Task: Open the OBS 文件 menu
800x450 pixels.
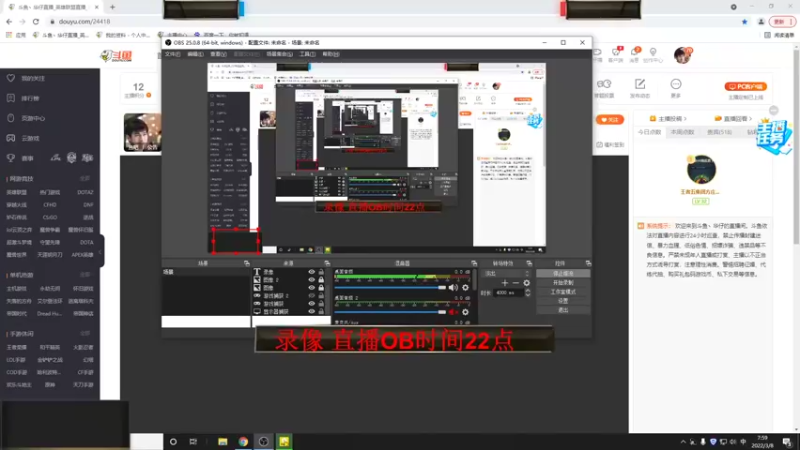Action: pos(172,54)
